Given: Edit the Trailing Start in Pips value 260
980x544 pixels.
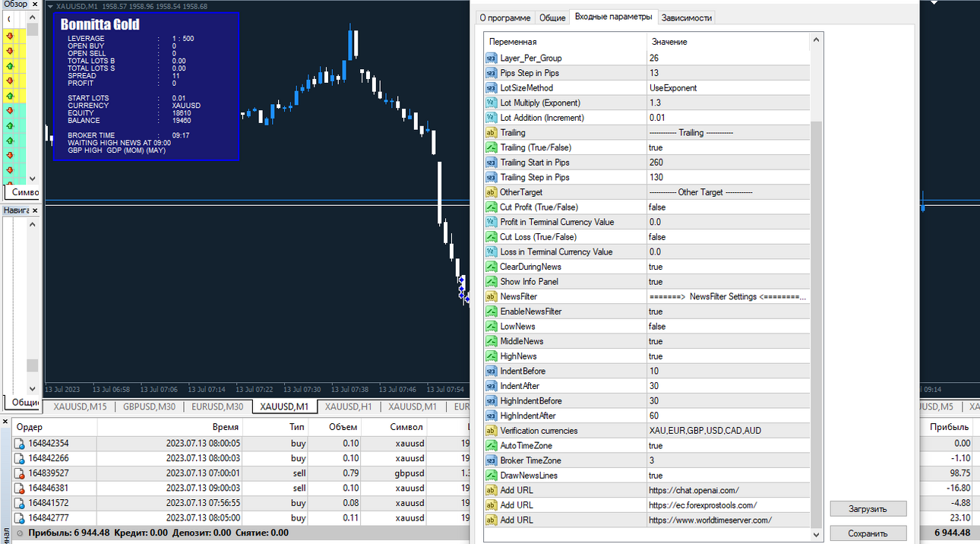Looking at the screenshot, I should click(728, 163).
